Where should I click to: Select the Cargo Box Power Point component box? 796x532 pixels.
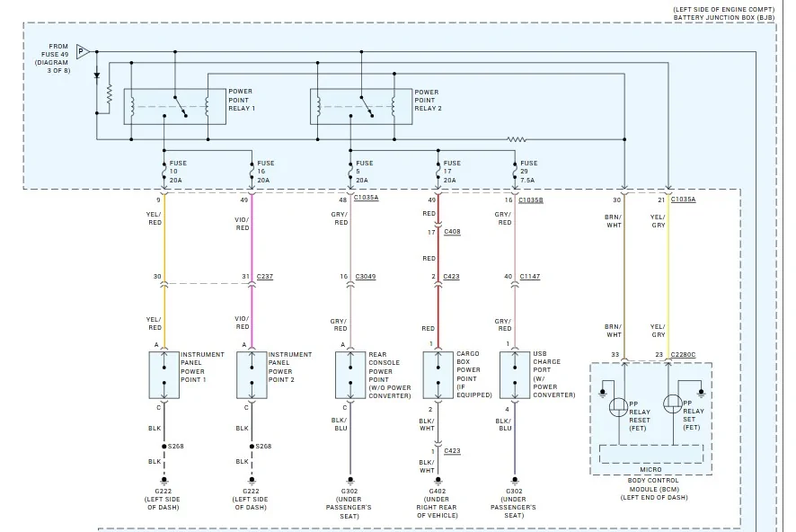click(x=438, y=375)
